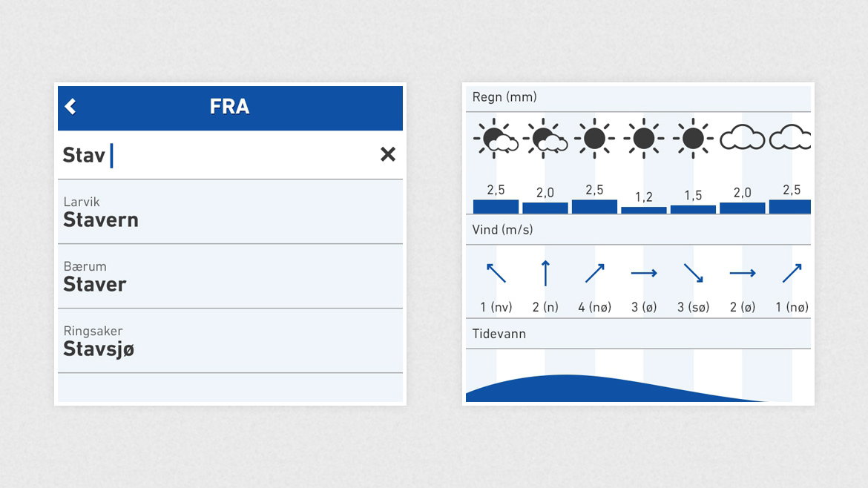Select Stavern in Larvik

tap(230, 212)
